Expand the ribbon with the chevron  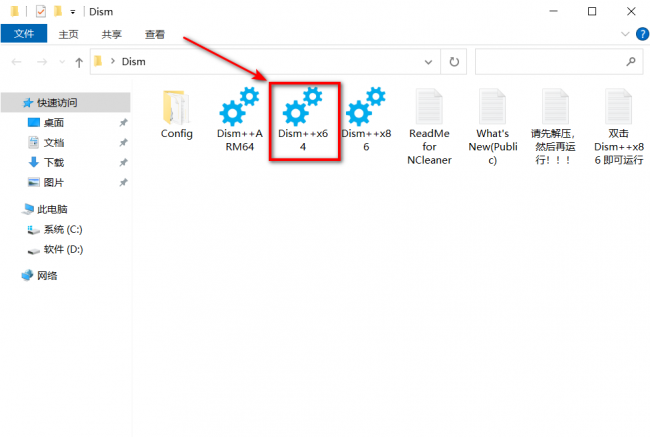click(625, 34)
